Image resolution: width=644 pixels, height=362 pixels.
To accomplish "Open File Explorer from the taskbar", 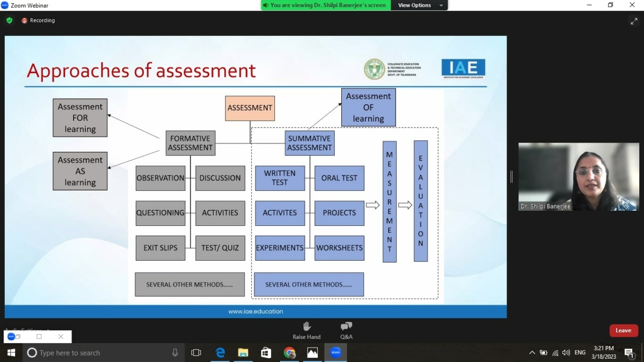I will [x=243, y=352].
